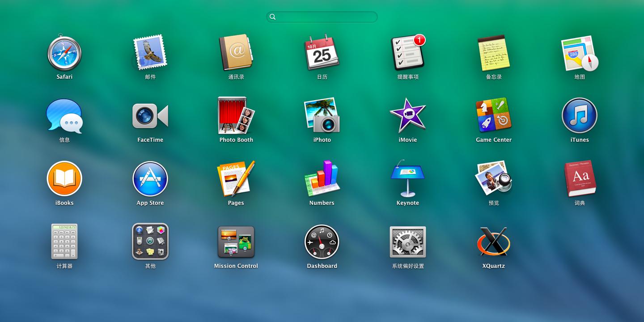Click the "Keynote" label text
644x322 pixels.
coord(408,203)
